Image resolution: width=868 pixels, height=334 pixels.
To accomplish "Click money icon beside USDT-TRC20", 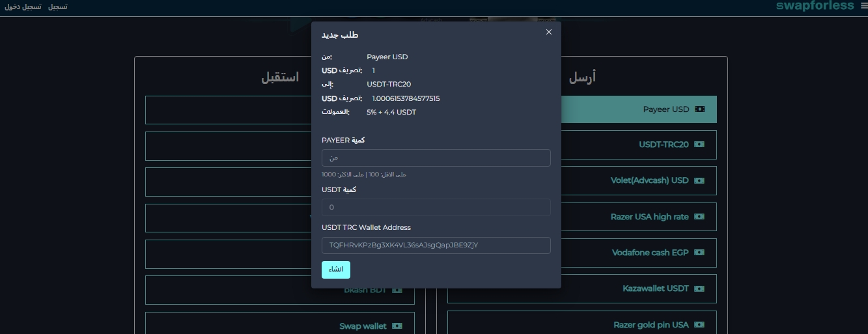I will pos(700,145).
